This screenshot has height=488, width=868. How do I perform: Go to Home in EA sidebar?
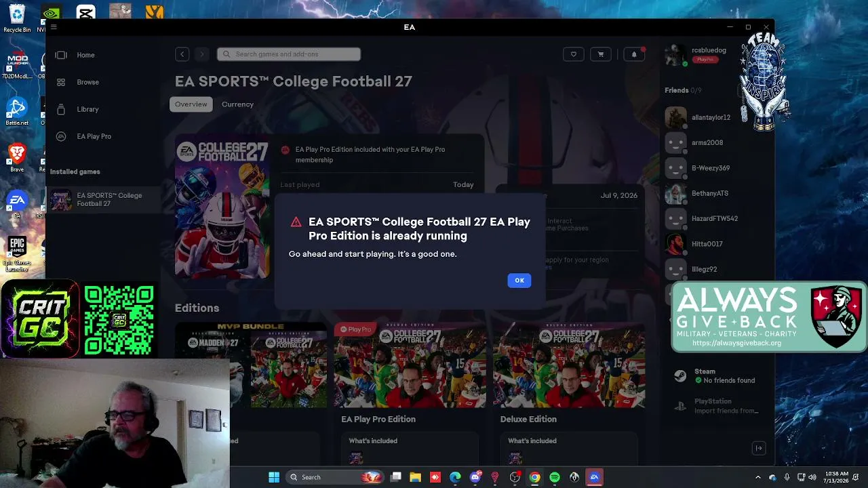click(85, 55)
